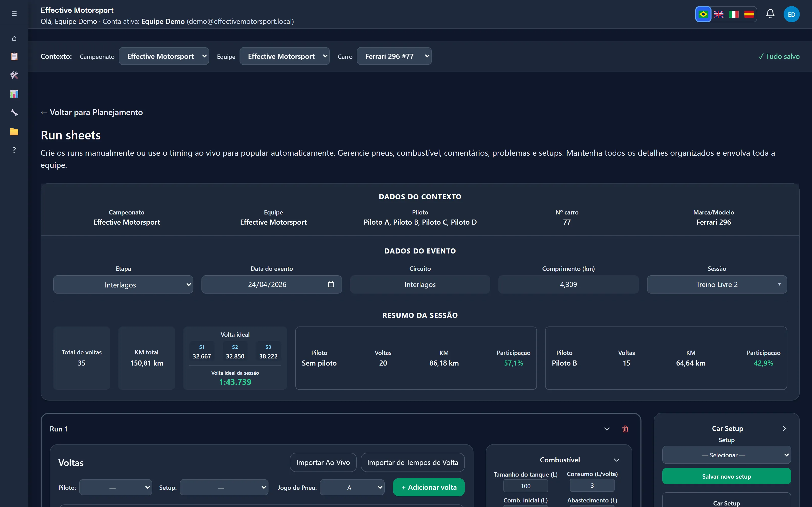Open the Sessão Treino Livre 2 dropdown
This screenshot has height=507, width=812.
click(x=717, y=284)
